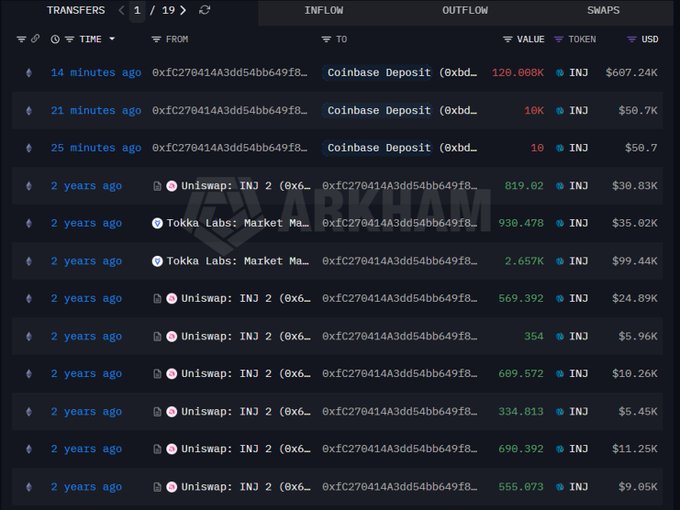Screen dimensions: 680x510
Task: Click contract icon in the 819.02 row
Action: (x=157, y=186)
